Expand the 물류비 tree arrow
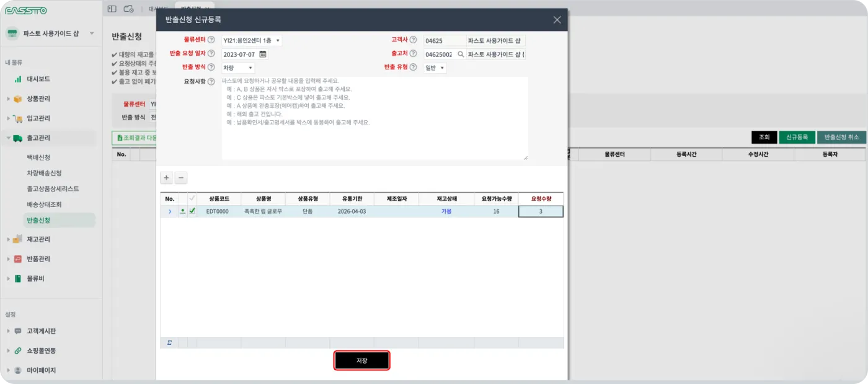The height and width of the screenshot is (384, 868). [x=8, y=279]
